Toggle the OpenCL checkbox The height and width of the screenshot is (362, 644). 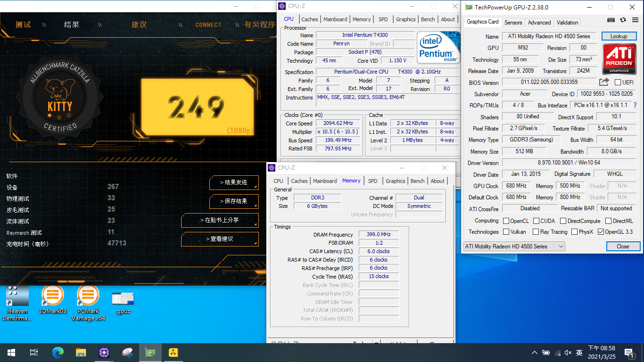[x=506, y=221]
